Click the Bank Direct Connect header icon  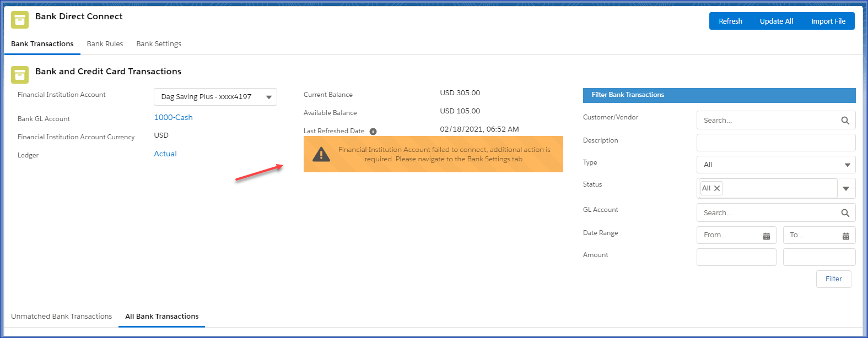[20, 20]
